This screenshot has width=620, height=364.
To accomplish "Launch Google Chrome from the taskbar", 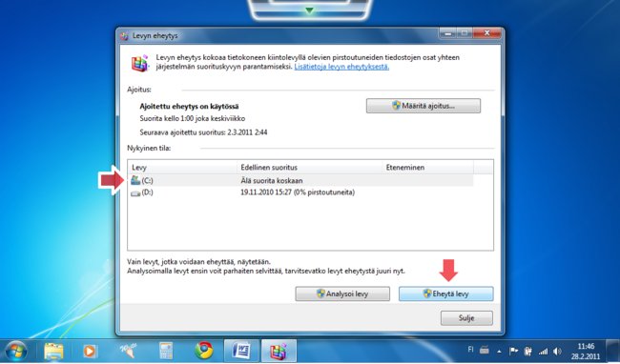I will point(203,351).
